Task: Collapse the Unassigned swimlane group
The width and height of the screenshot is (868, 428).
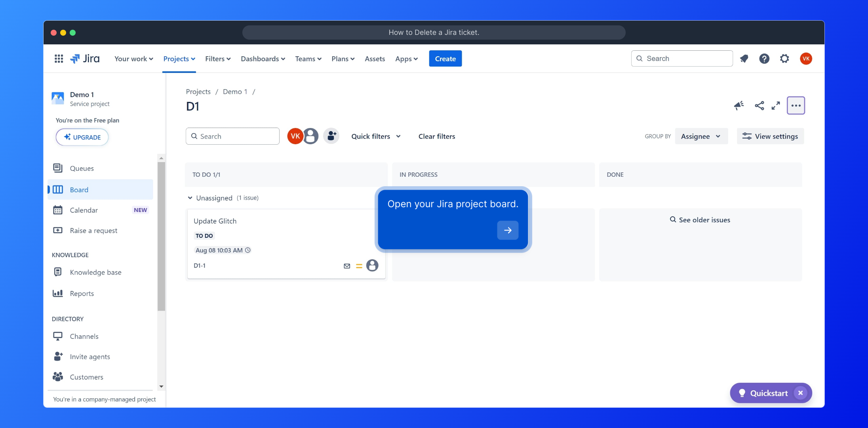Action: 190,198
